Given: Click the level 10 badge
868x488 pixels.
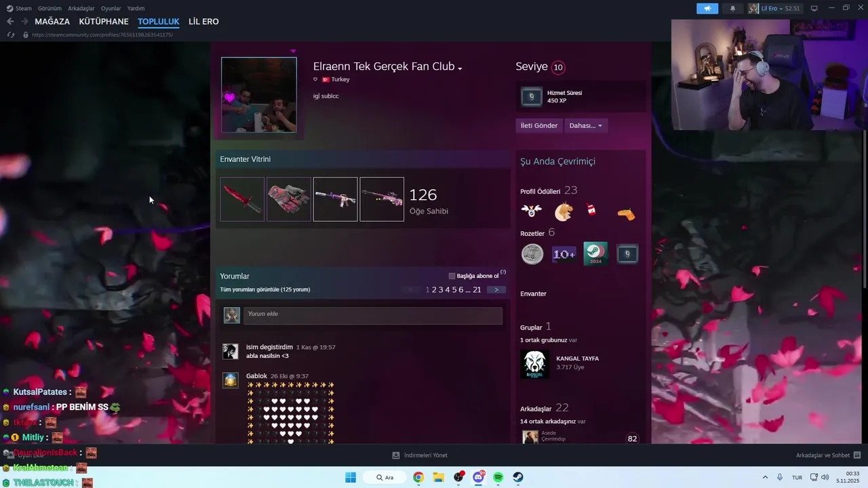Looking at the screenshot, I should coord(558,67).
